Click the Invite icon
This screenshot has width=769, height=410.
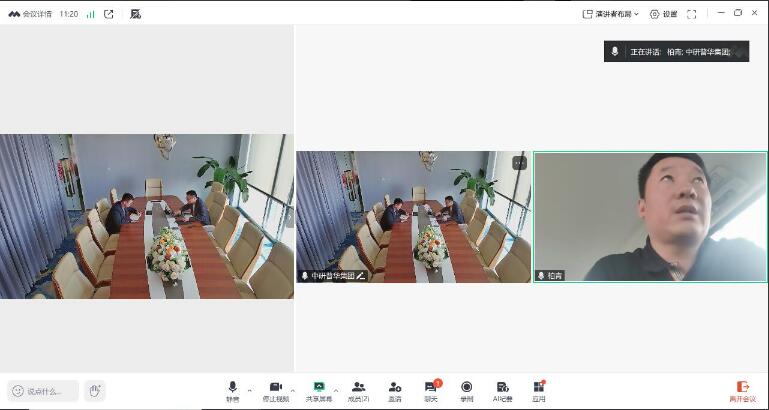pyautogui.click(x=395, y=388)
